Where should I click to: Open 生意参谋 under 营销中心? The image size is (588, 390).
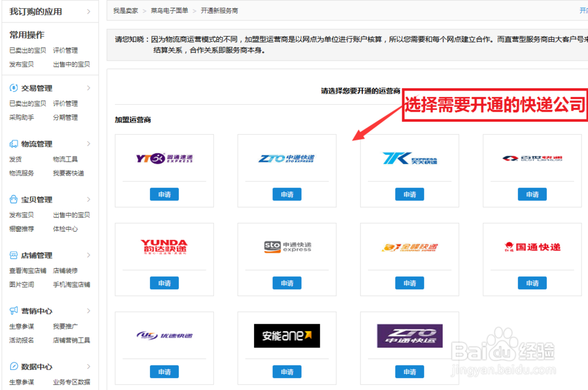click(x=21, y=326)
